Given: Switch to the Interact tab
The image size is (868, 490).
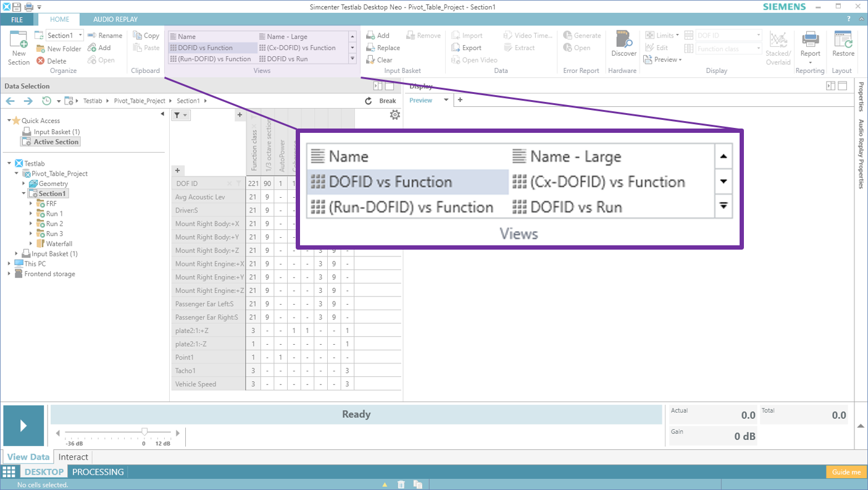Looking at the screenshot, I should (73, 457).
